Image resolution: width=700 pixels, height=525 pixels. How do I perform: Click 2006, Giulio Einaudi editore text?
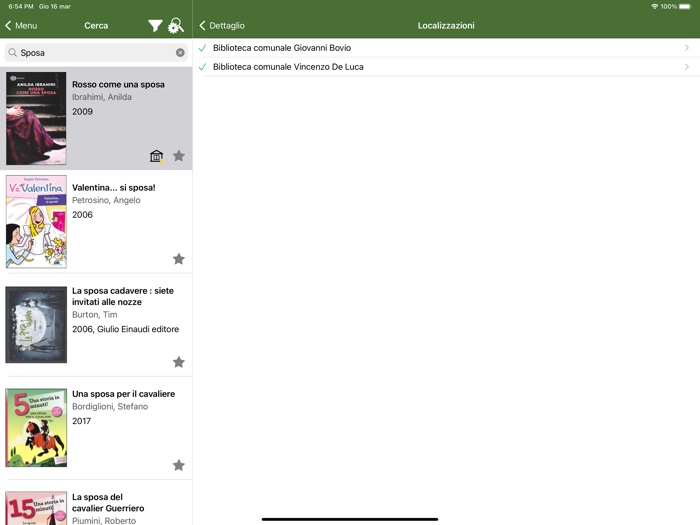(125, 329)
